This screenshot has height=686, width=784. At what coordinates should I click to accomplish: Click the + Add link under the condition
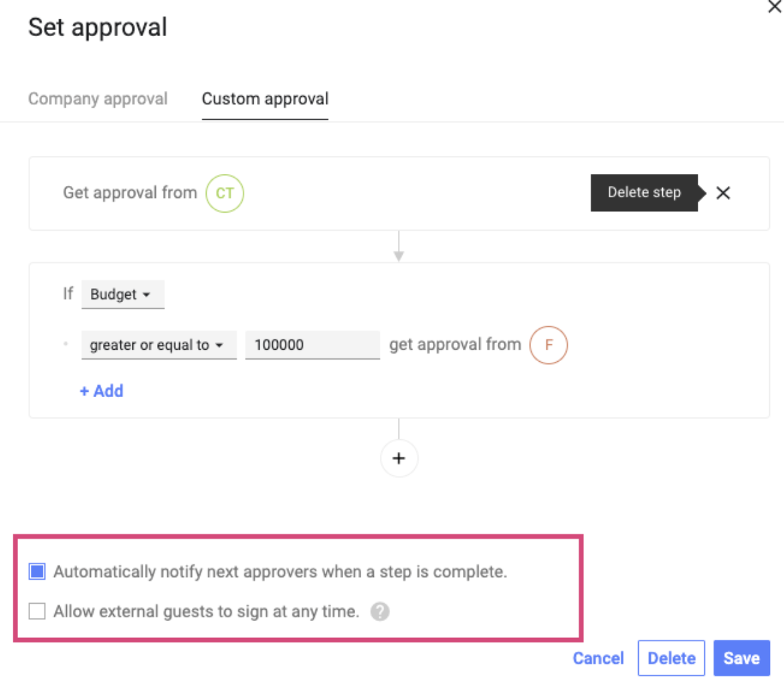[102, 391]
